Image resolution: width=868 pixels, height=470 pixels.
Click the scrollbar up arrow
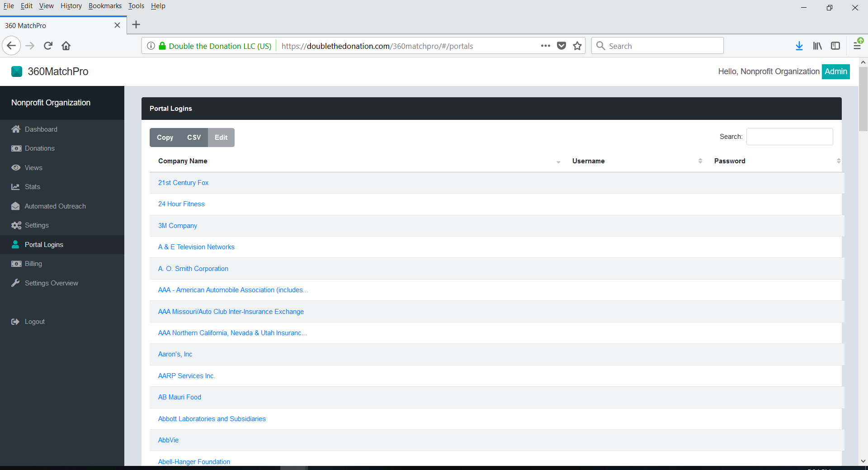(863, 62)
